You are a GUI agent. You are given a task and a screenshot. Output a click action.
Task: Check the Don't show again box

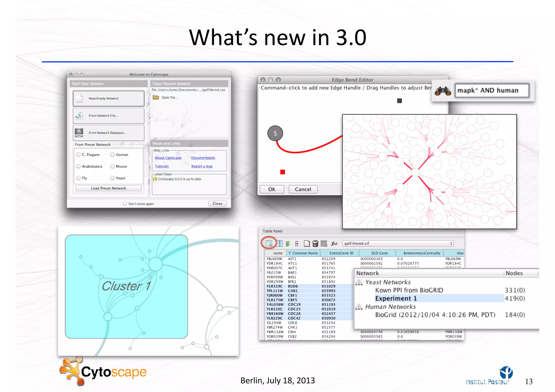tap(125, 204)
